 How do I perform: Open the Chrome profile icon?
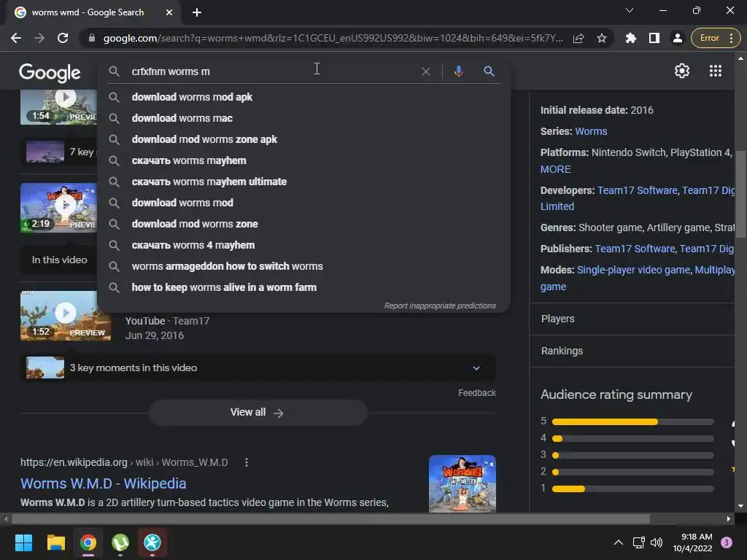pyautogui.click(x=678, y=38)
